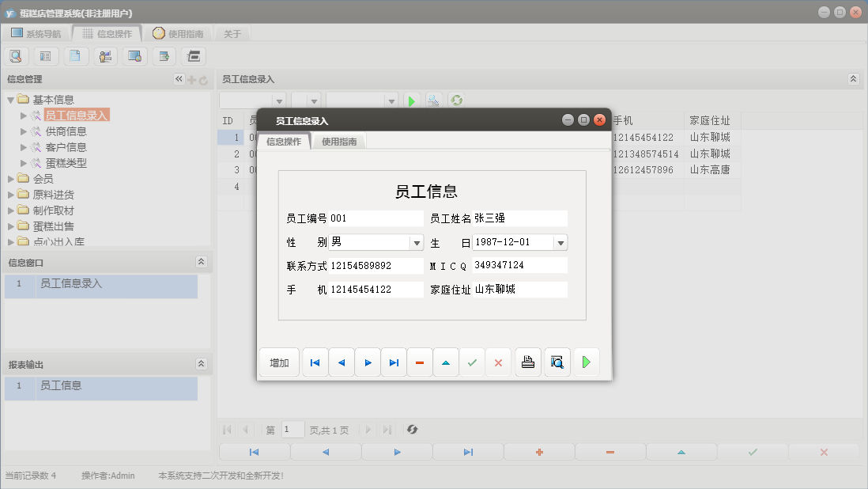Click the printer icon in dialog
868x489 pixels.
[528, 362]
